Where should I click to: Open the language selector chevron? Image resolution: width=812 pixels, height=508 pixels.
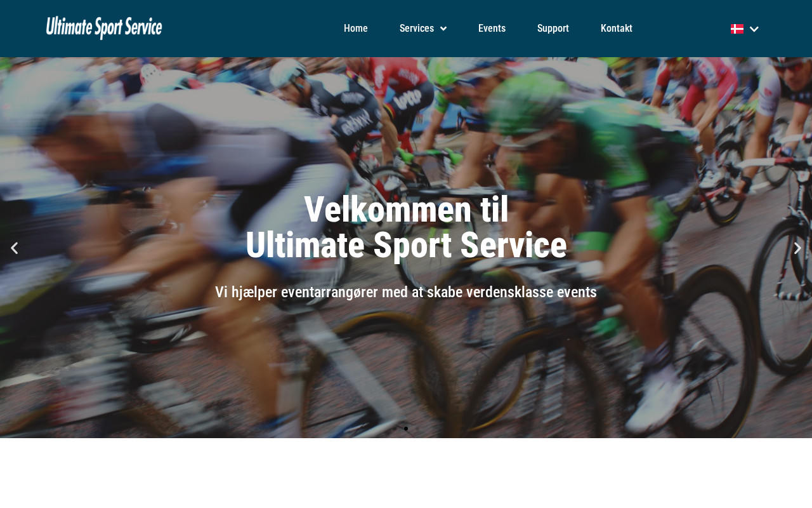754,29
